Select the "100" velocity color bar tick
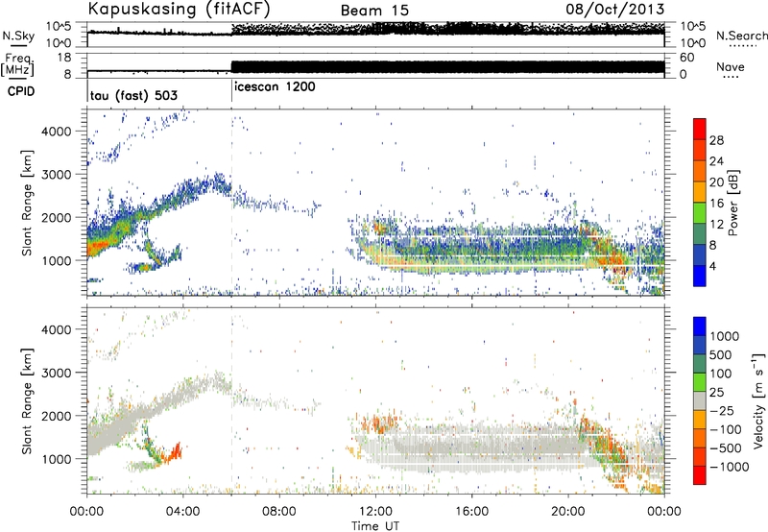Viewport: 768px width, 532px height. [721, 374]
